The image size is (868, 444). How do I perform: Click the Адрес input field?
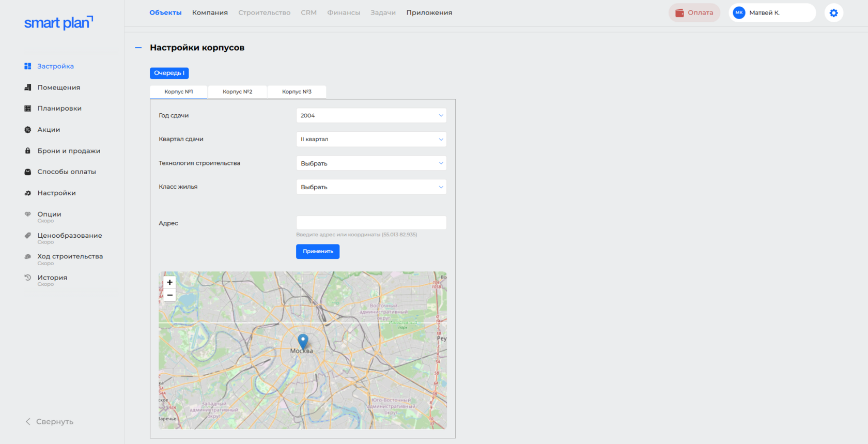pyautogui.click(x=371, y=223)
